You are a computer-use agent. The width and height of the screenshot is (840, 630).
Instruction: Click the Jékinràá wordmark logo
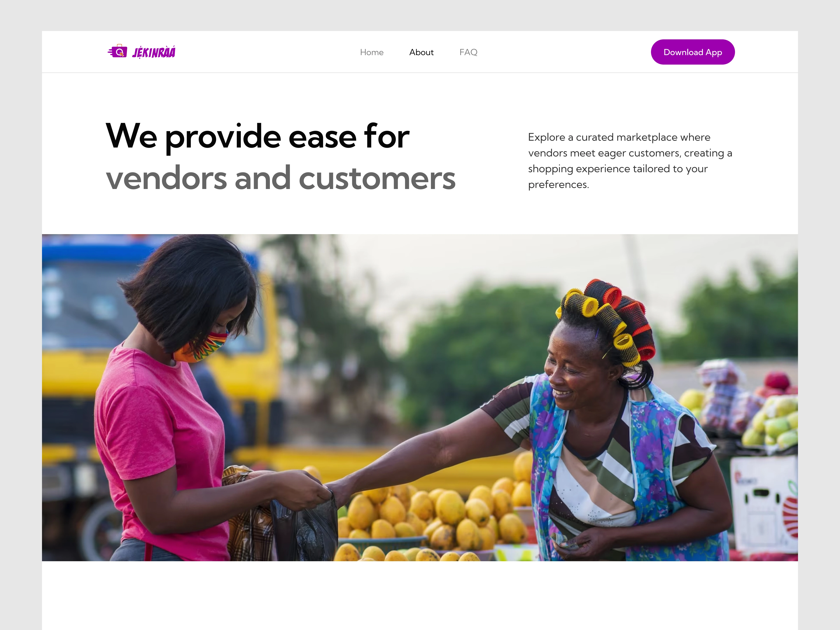pyautogui.click(x=154, y=52)
